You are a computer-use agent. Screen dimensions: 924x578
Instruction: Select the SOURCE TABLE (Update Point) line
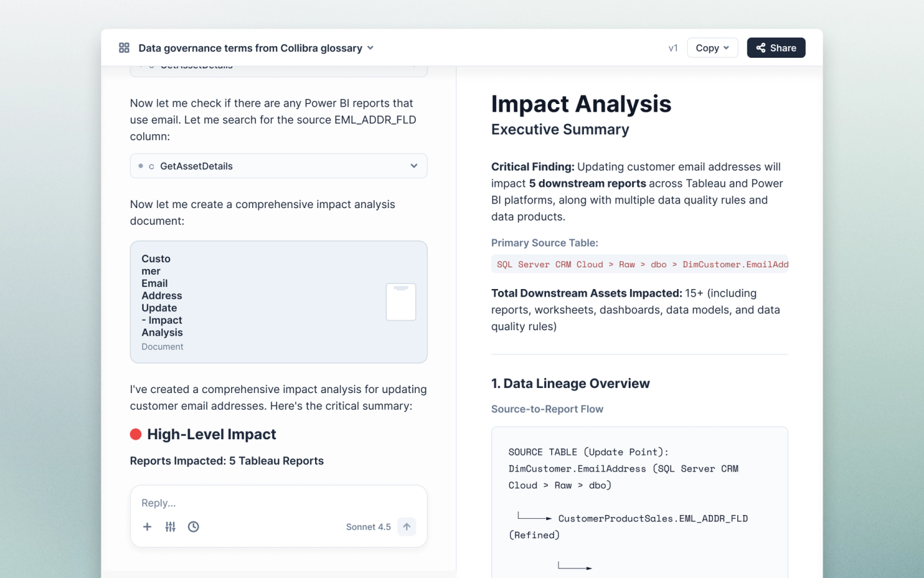click(588, 452)
